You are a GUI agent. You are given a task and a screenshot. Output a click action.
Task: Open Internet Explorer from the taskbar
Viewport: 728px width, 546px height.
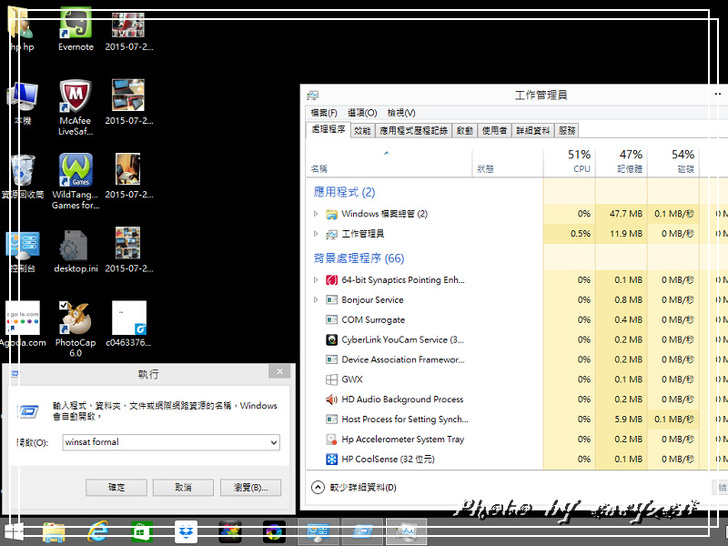click(98, 532)
